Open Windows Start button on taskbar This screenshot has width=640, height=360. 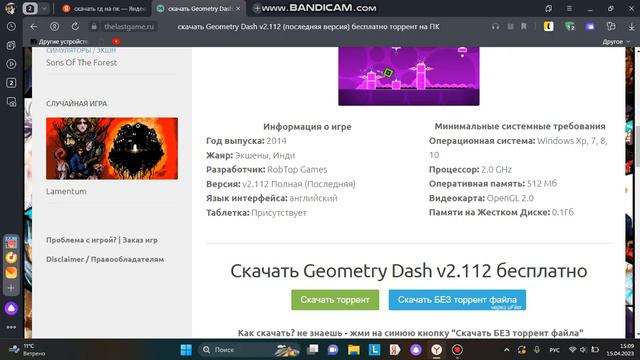(186, 350)
